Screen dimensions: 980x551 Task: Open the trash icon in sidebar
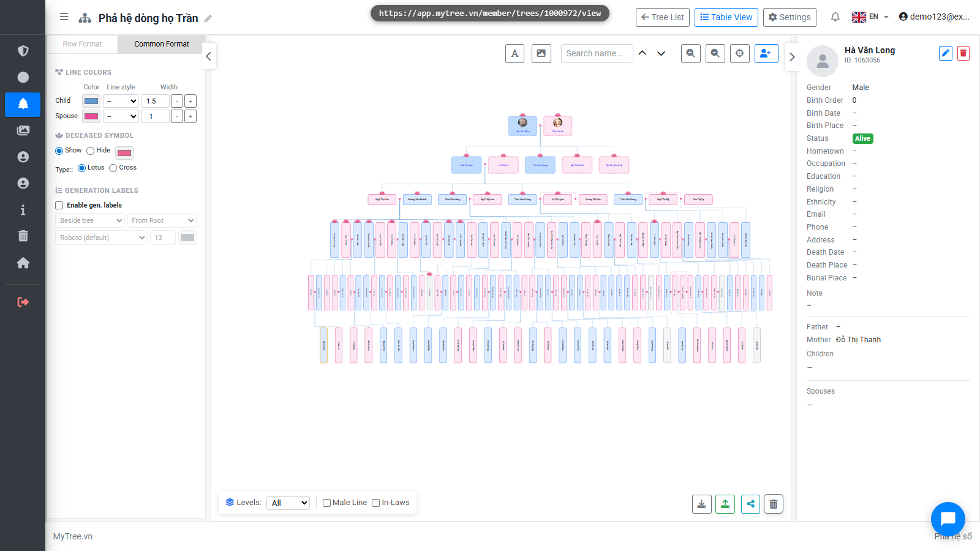23,236
